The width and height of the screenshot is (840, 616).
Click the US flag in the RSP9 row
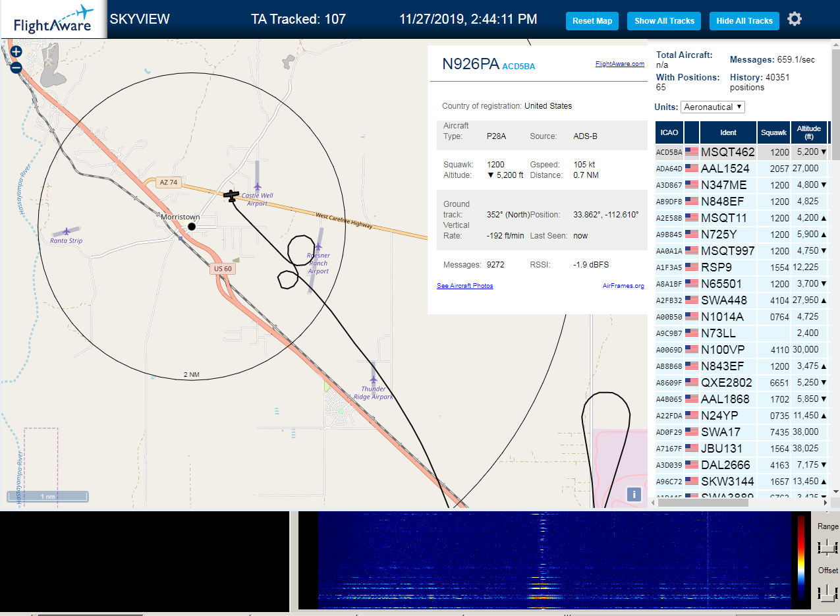pos(691,267)
